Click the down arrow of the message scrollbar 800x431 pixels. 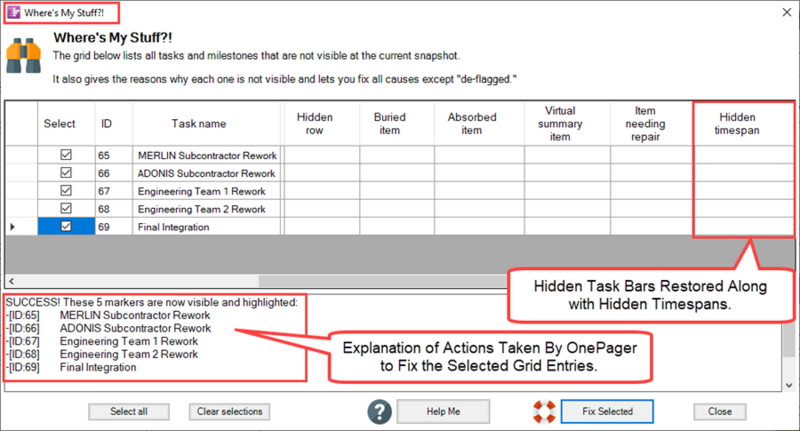pyautogui.click(x=789, y=386)
